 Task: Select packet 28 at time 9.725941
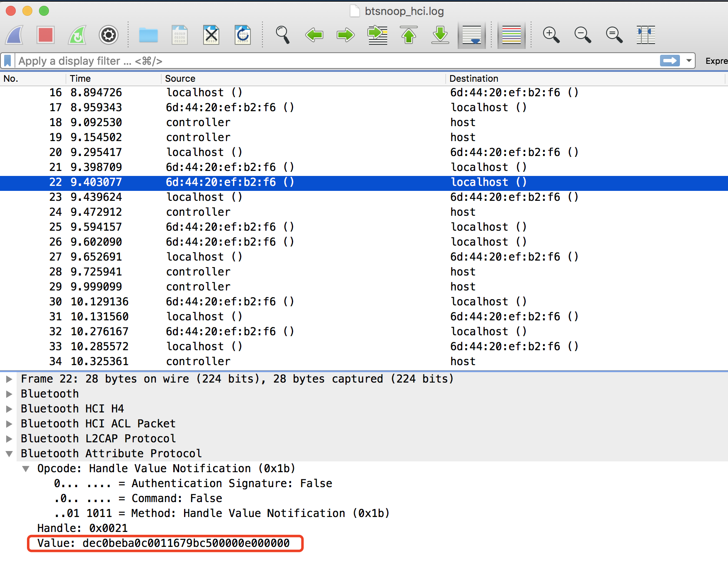coord(364,272)
